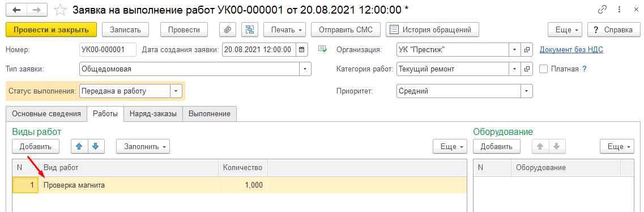Click Провести и закрыть button

52,29
